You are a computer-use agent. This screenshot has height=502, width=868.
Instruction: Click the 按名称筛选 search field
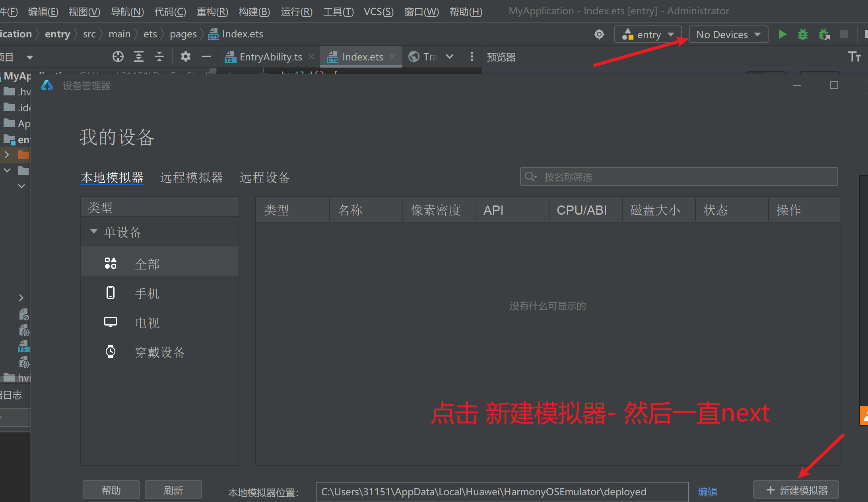point(684,177)
